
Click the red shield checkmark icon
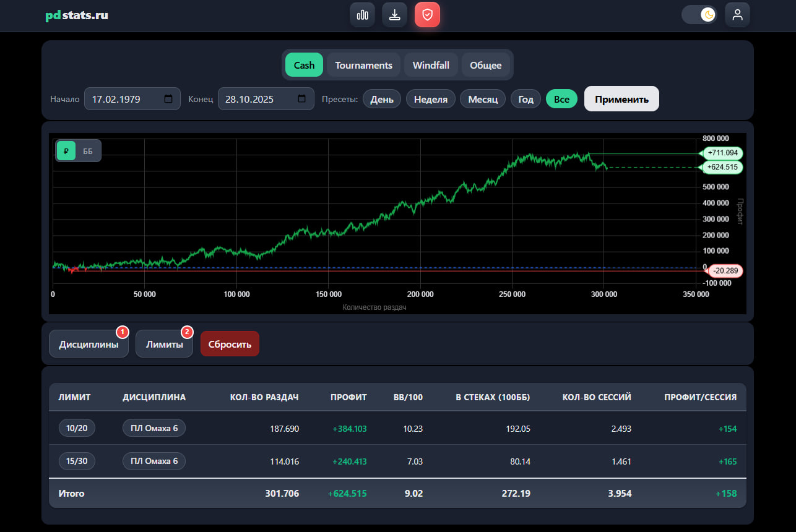point(427,15)
